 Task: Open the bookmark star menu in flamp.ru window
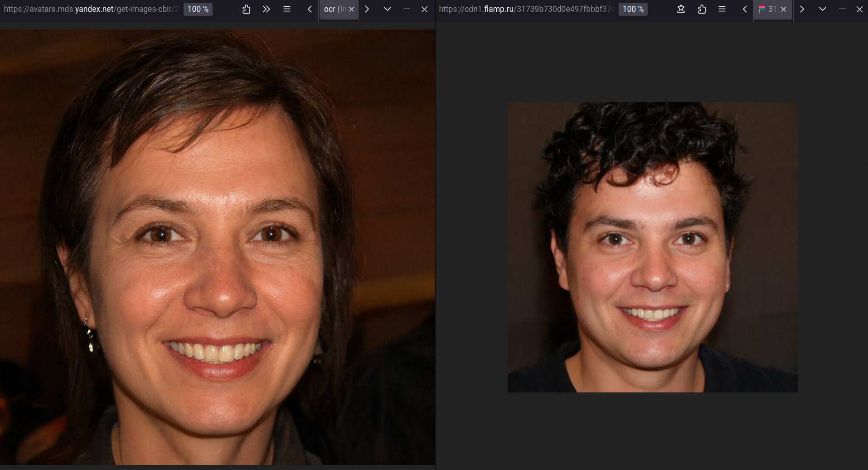point(681,9)
